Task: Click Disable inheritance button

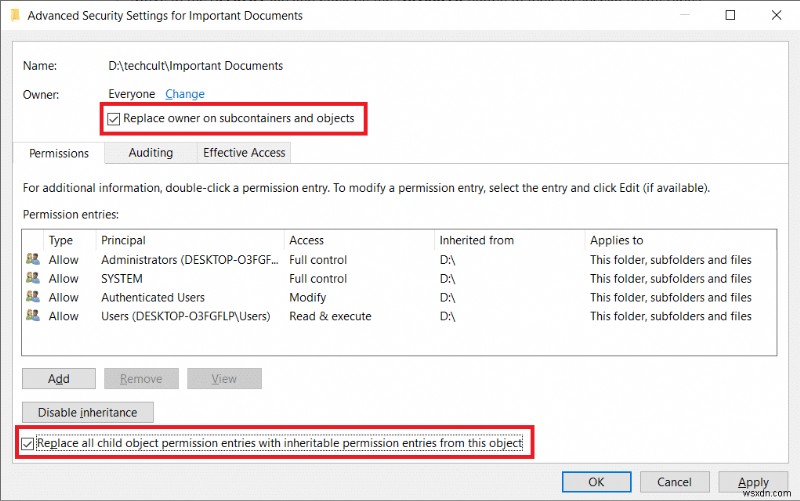Action: tap(88, 412)
